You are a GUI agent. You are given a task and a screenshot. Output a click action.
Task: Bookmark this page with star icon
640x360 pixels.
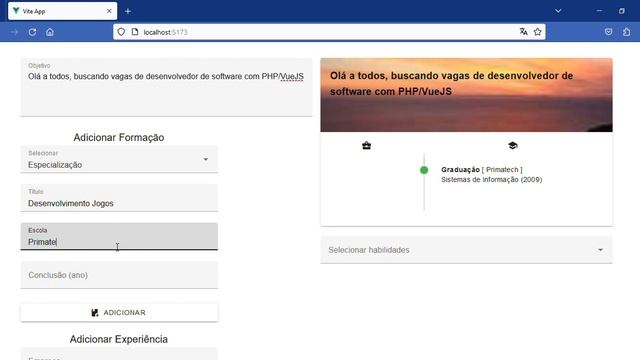coord(538,32)
